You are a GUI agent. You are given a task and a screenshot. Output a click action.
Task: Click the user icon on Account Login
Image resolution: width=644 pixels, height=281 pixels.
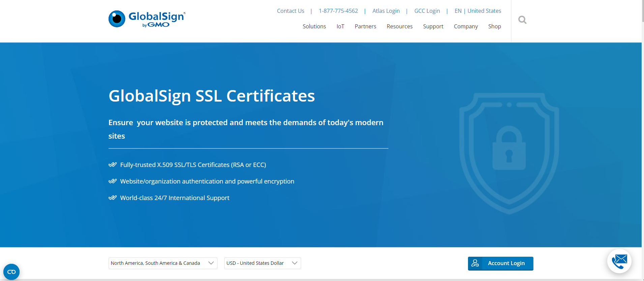tap(475, 263)
